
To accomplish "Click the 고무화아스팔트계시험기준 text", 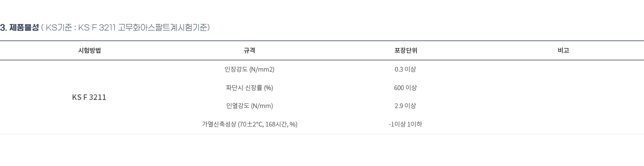I will click(x=163, y=28).
